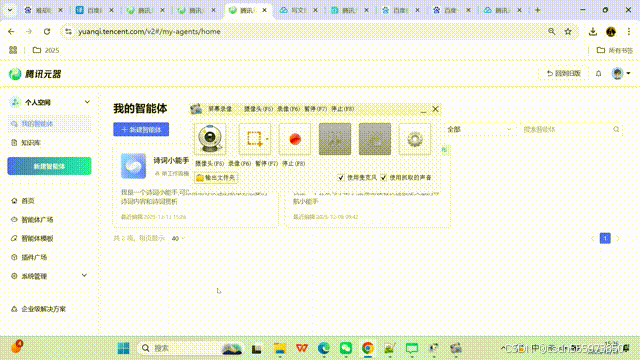Click the 腾讯元器 logo

(35, 74)
